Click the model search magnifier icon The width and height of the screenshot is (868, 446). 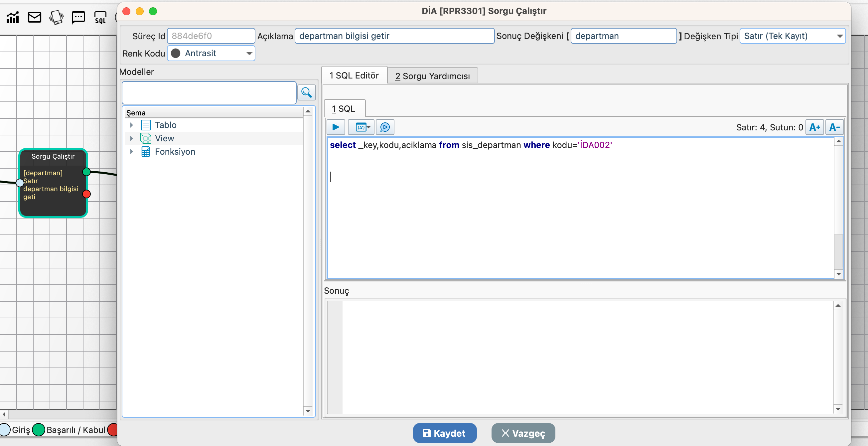tap(306, 92)
